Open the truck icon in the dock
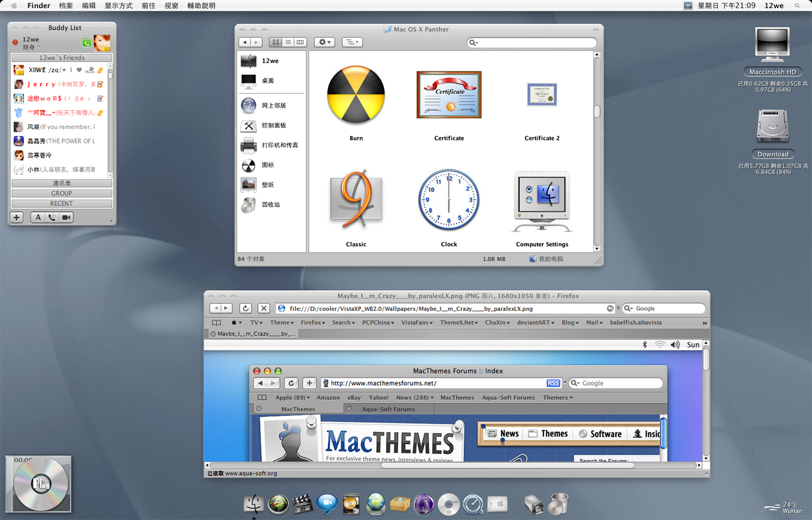 coord(534,504)
